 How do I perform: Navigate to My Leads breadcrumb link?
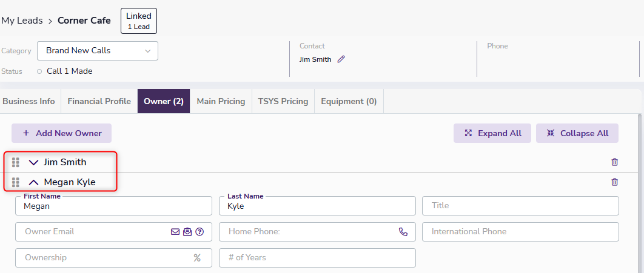tap(22, 21)
